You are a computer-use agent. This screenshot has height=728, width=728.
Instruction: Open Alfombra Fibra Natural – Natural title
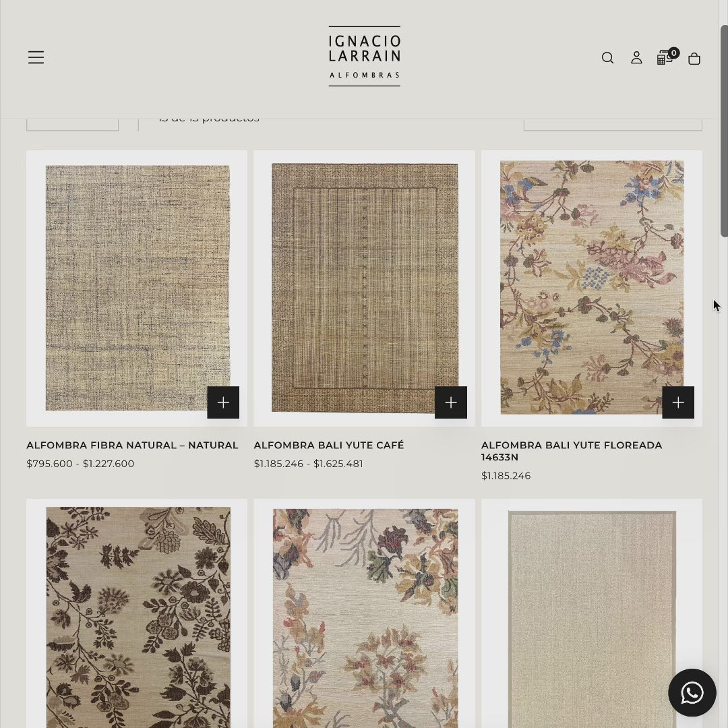pos(132,445)
